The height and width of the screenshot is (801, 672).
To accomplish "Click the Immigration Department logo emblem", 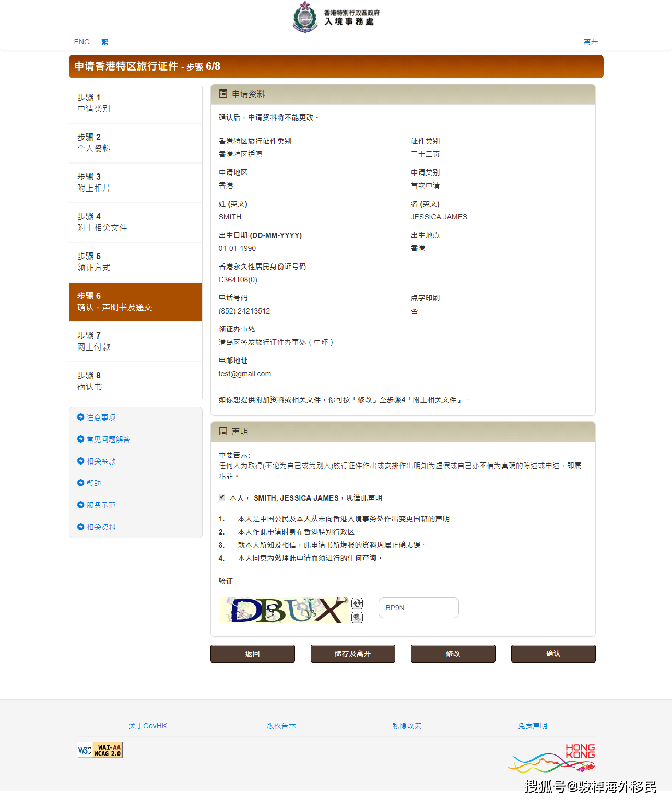I will [x=305, y=17].
